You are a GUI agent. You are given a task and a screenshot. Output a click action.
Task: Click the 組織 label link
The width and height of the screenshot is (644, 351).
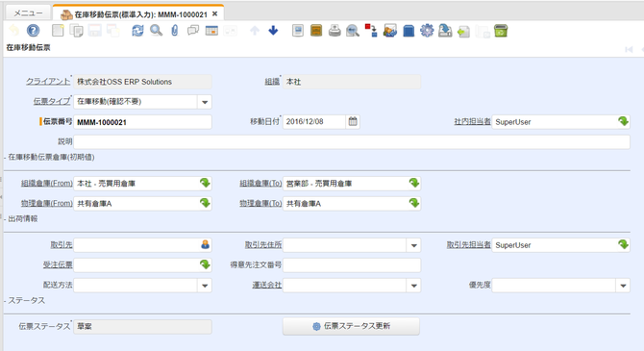(272, 82)
